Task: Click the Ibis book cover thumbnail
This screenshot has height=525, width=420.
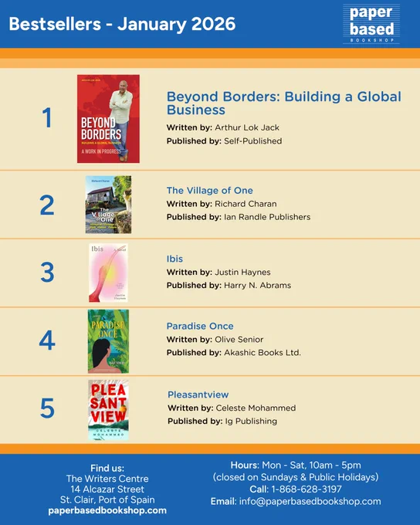Action: 108,273
